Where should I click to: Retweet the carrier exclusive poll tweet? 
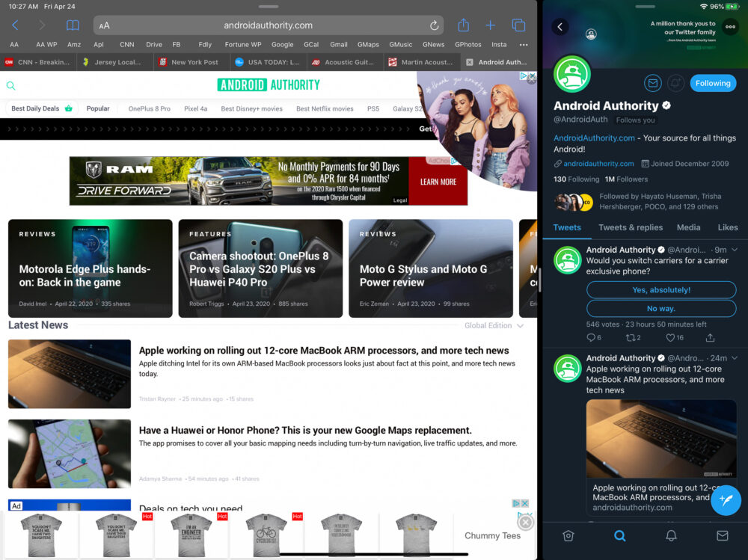click(632, 338)
